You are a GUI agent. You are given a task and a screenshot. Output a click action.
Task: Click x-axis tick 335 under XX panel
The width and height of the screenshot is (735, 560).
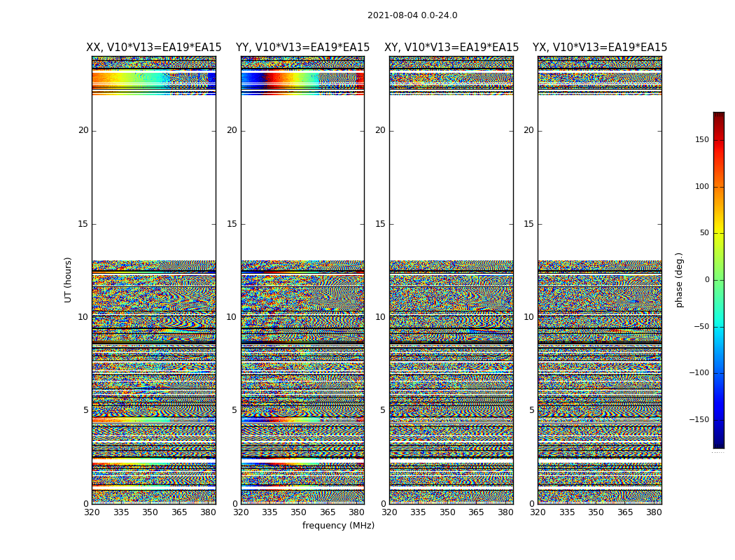(x=121, y=512)
